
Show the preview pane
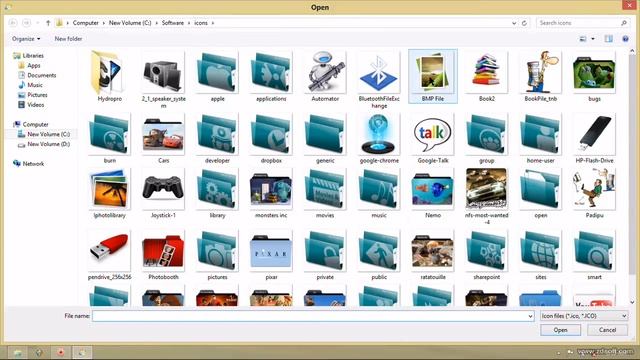609,39
